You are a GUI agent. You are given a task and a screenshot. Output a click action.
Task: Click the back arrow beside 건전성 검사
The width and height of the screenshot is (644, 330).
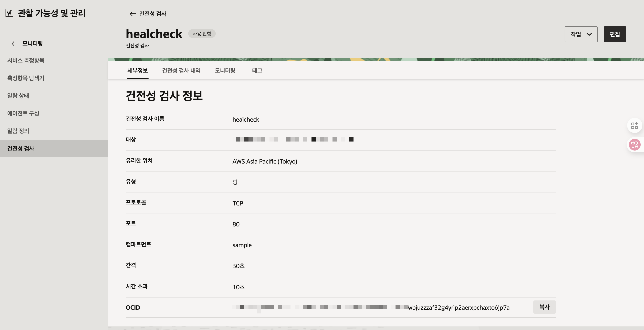(133, 14)
